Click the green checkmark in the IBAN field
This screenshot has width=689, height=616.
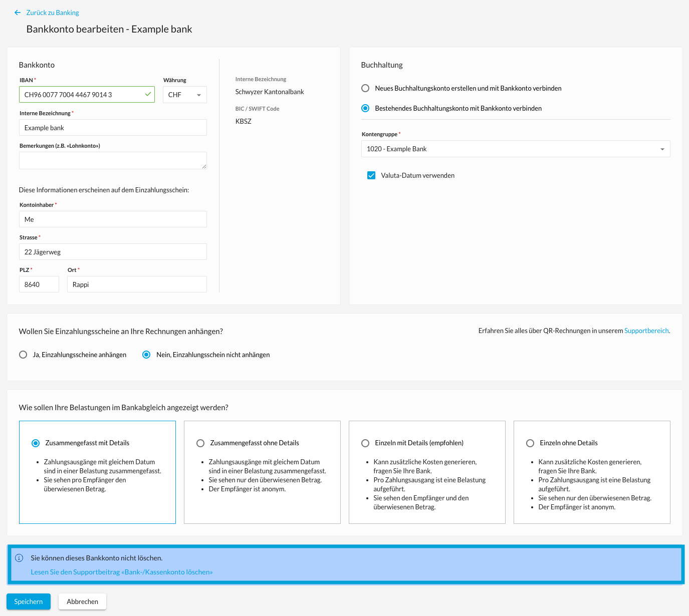pos(148,94)
